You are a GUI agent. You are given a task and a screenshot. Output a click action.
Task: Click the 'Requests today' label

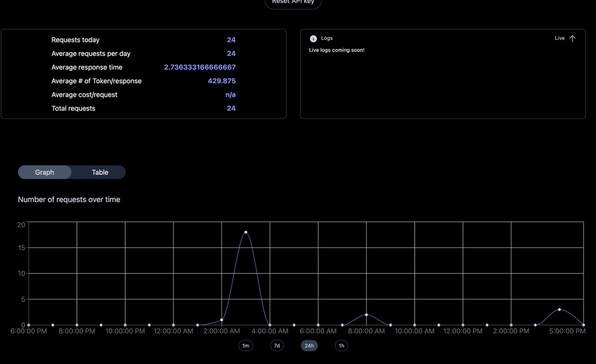pos(75,40)
